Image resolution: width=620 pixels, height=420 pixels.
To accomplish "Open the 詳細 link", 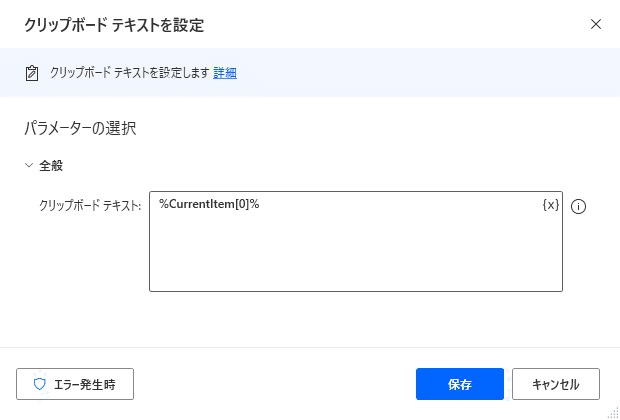I will [x=225, y=73].
